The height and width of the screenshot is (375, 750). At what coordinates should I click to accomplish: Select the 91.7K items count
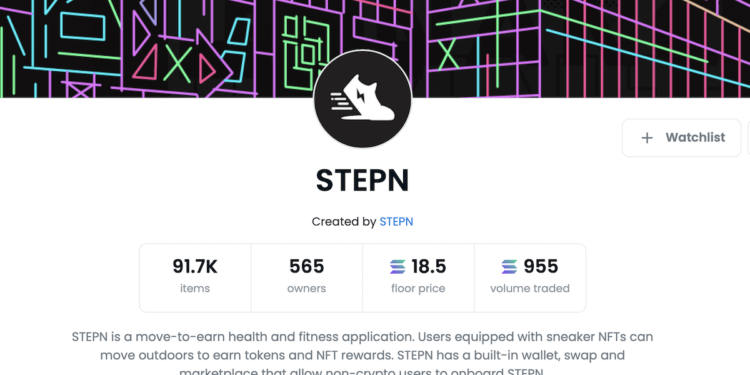tap(195, 266)
